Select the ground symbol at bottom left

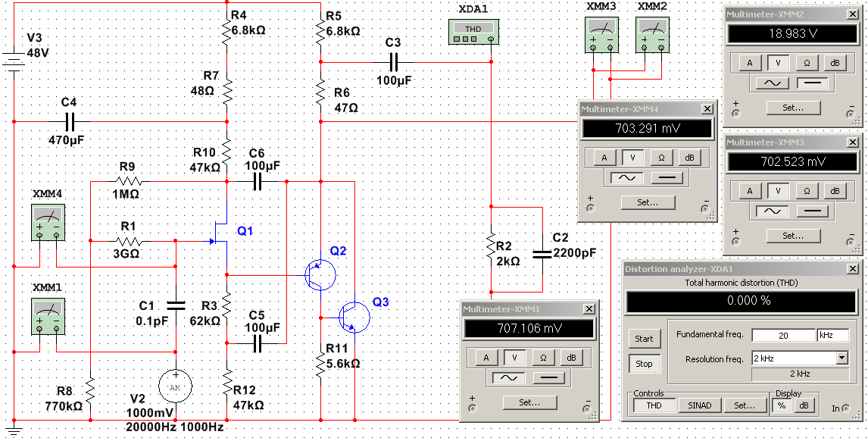(12, 430)
